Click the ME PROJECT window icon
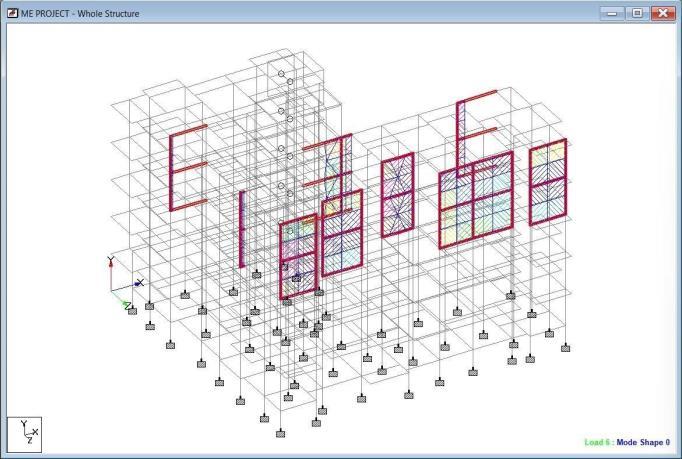Viewport: 682px width, 459px height. click(12, 13)
